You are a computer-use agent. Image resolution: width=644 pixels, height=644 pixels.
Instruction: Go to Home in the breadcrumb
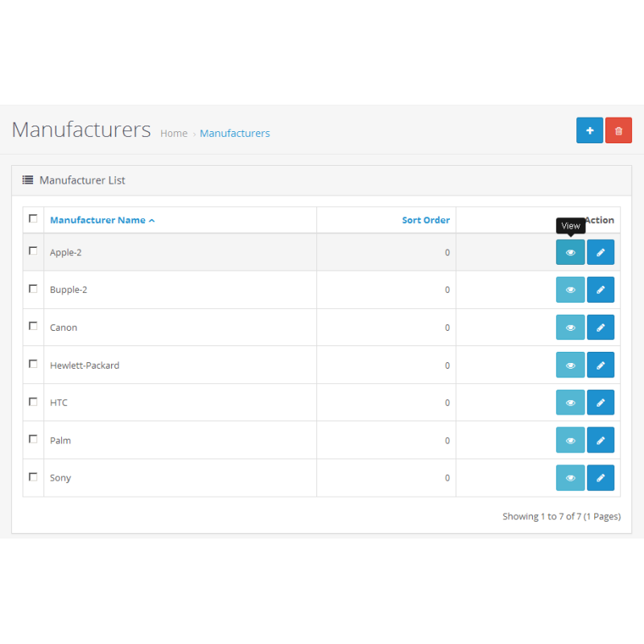point(174,134)
